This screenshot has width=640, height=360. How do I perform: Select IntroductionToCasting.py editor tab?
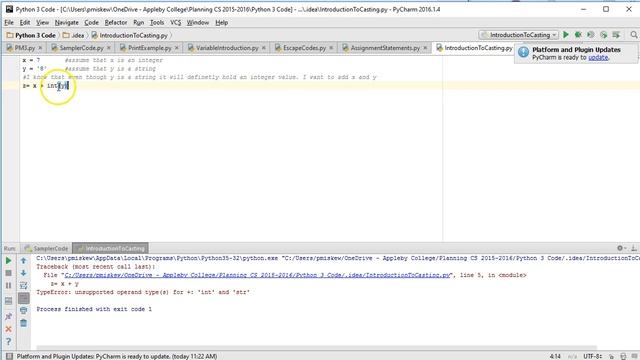pyautogui.click(x=474, y=48)
